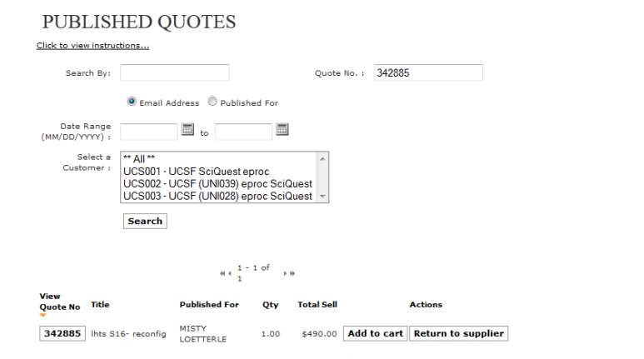644x359 pixels.
Task: Click the start date range field
Action: click(x=149, y=132)
